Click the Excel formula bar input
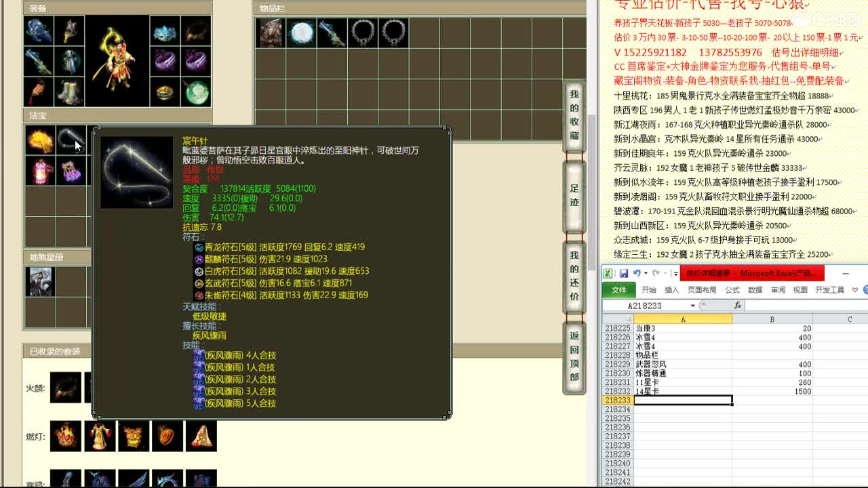Screen dimensions: 868x488 point(806,306)
